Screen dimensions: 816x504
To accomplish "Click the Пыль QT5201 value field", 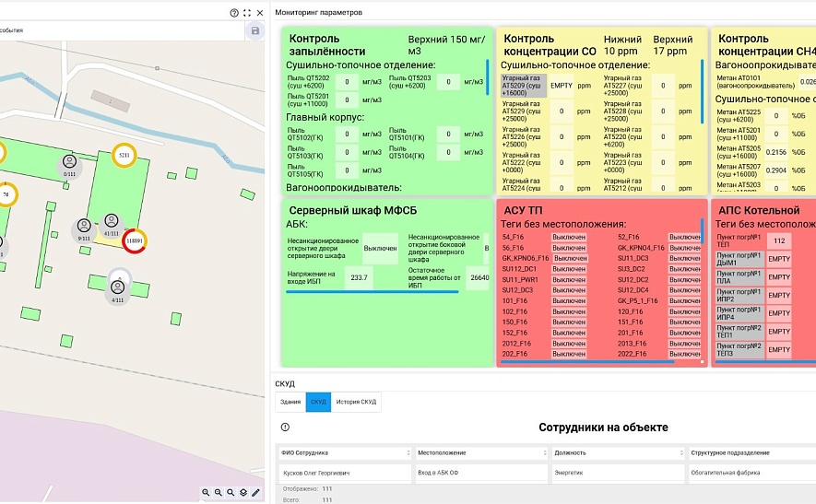I will tap(347, 100).
